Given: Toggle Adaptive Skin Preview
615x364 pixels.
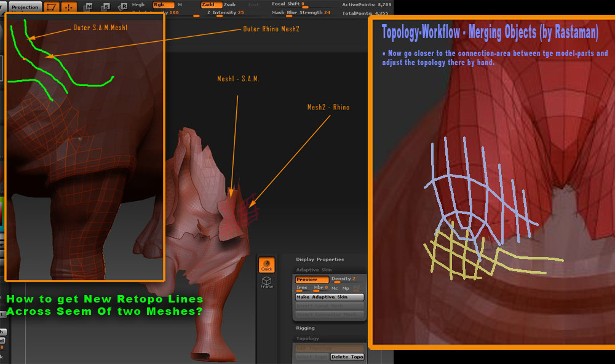Looking at the screenshot, I should [x=312, y=279].
